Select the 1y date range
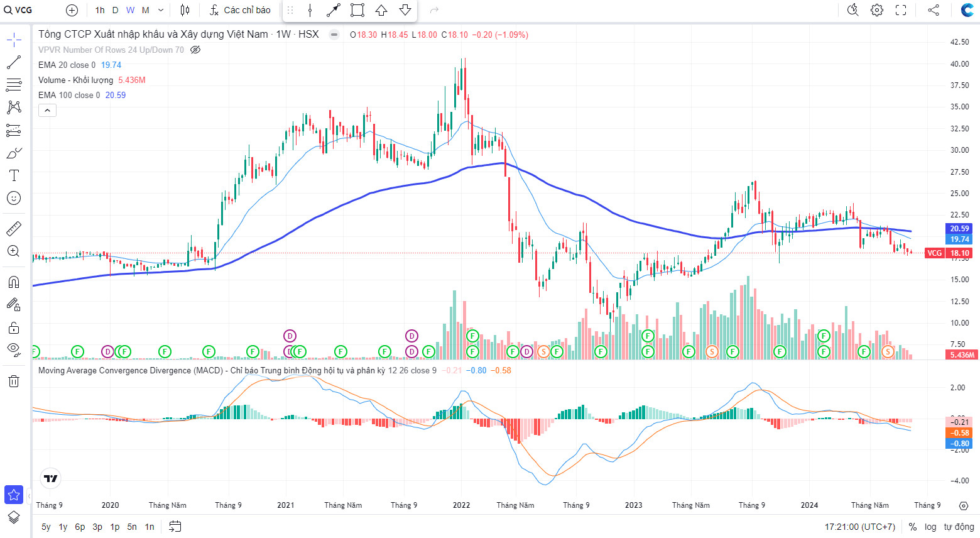 click(63, 527)
